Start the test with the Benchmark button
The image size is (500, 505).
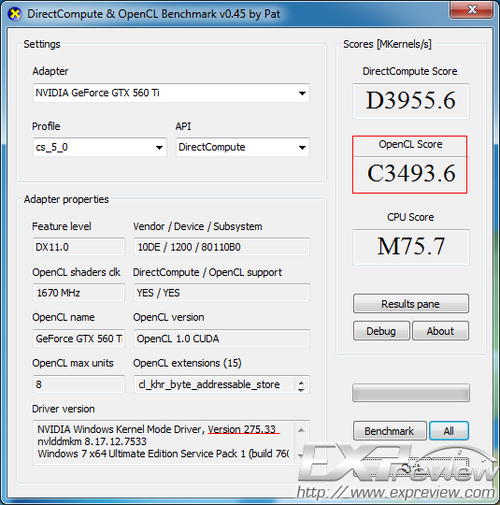pos(389,431)
